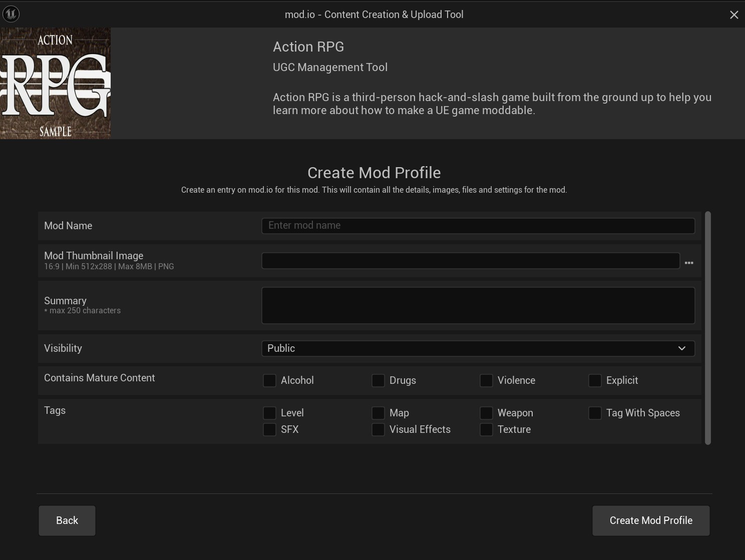
Task: Click the Back button
Action: (67, 520)
